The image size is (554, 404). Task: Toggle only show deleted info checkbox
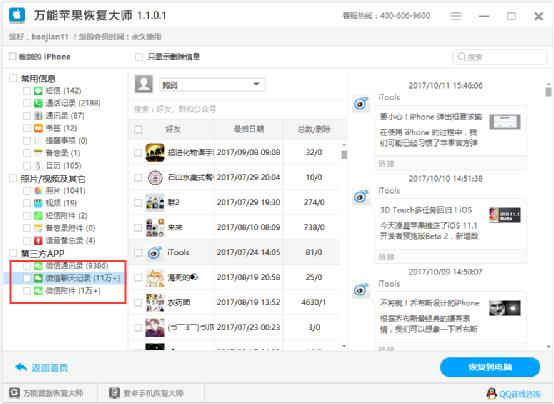point(139,57)
